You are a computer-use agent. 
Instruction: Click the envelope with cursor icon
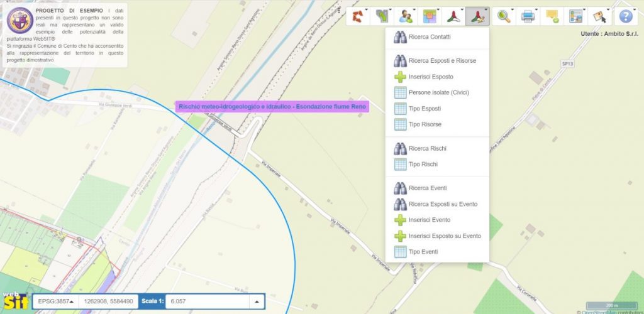[600, 16]
